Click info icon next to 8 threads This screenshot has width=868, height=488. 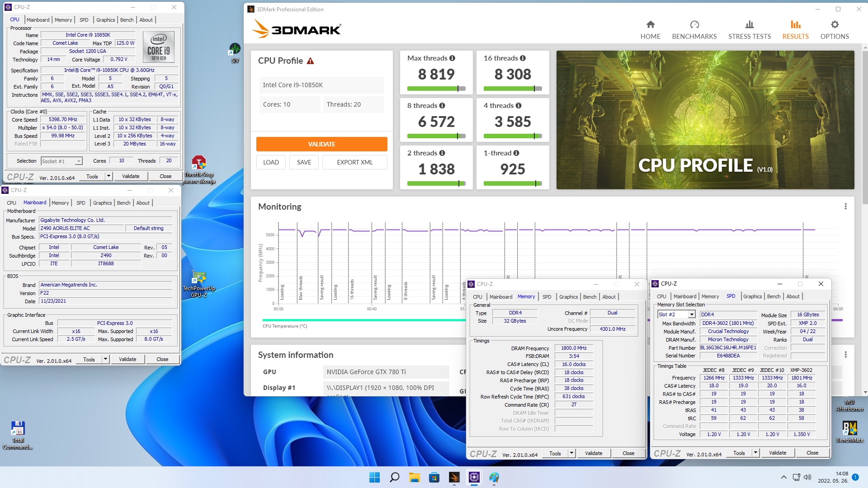click(x=442, y=105)
